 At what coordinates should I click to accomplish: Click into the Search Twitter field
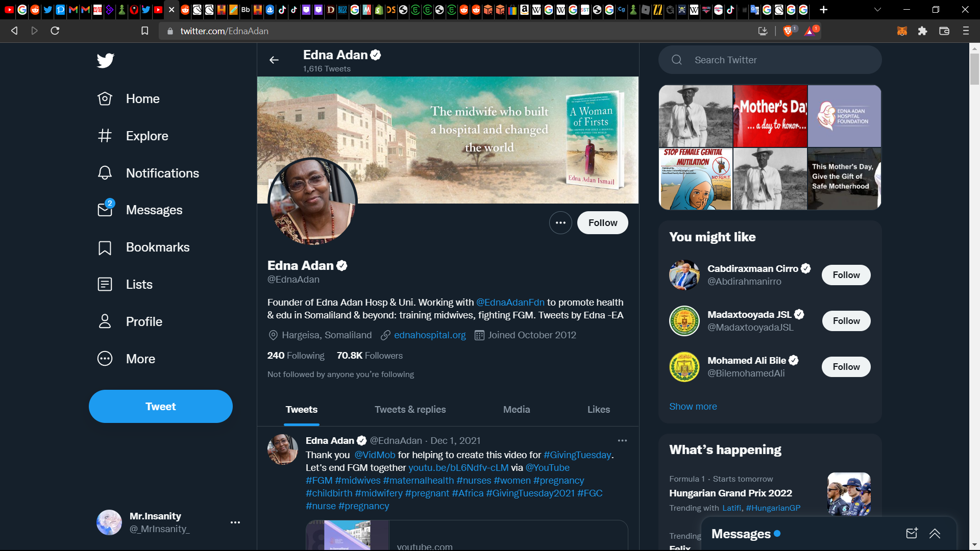[x=770, y=60]
